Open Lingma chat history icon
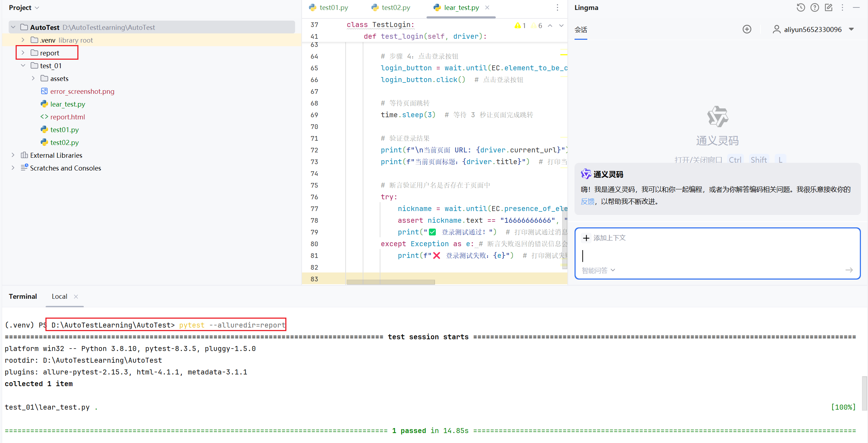 pyautogui.click(x=801, y=7)
